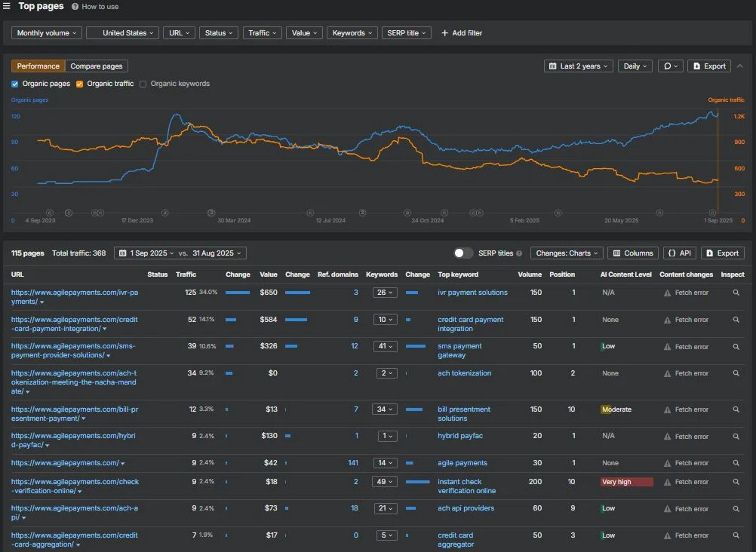Click the chart annotation marker near 30 Mar 2024
Image resolution: width=756 pixels, height=552 pixels.
pyautogui.click(x=211, y=213)
